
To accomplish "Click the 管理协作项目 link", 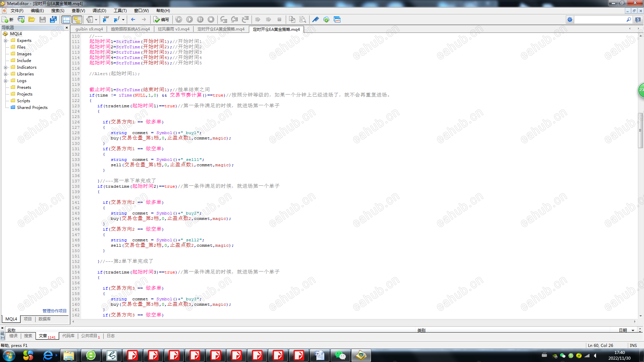I will pyautogui.click(x=54, y=311).
